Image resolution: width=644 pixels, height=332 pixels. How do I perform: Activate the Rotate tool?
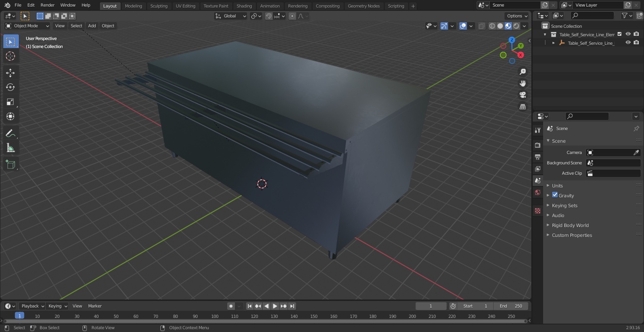coord(10,87)
